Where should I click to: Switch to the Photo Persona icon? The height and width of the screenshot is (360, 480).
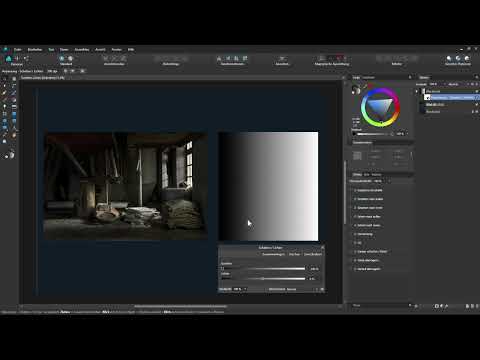(x=9, y=58)
